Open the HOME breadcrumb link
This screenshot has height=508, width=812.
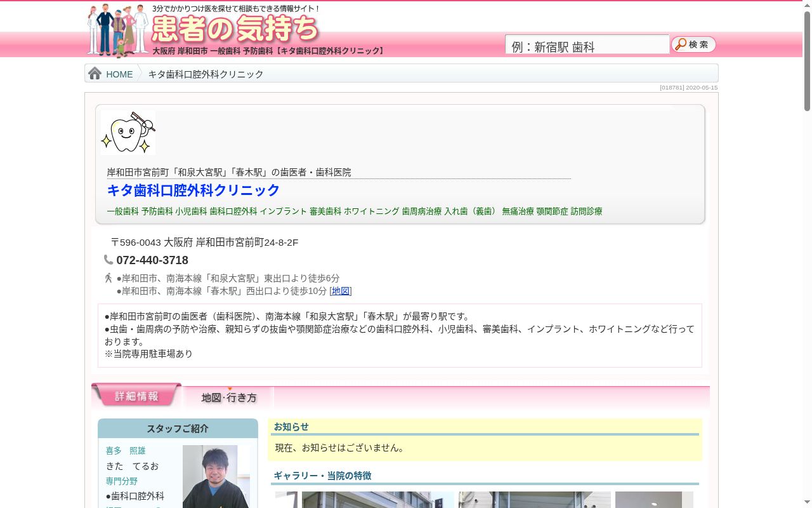[x=119, y=74]
